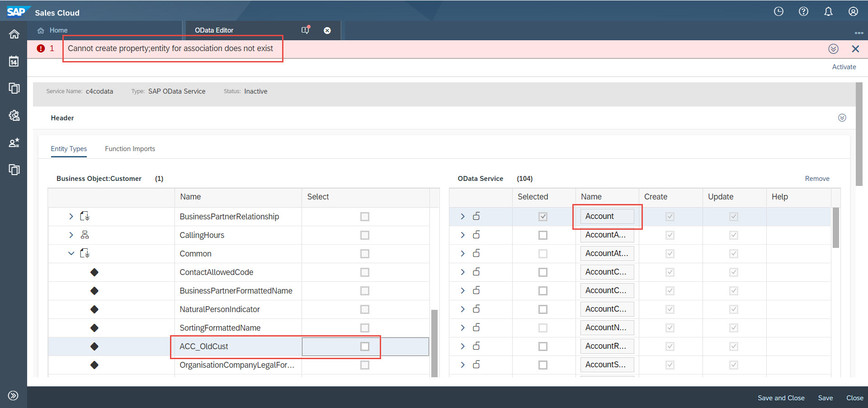Expand the sidebar with bottom arrow icon

[14, 396]
